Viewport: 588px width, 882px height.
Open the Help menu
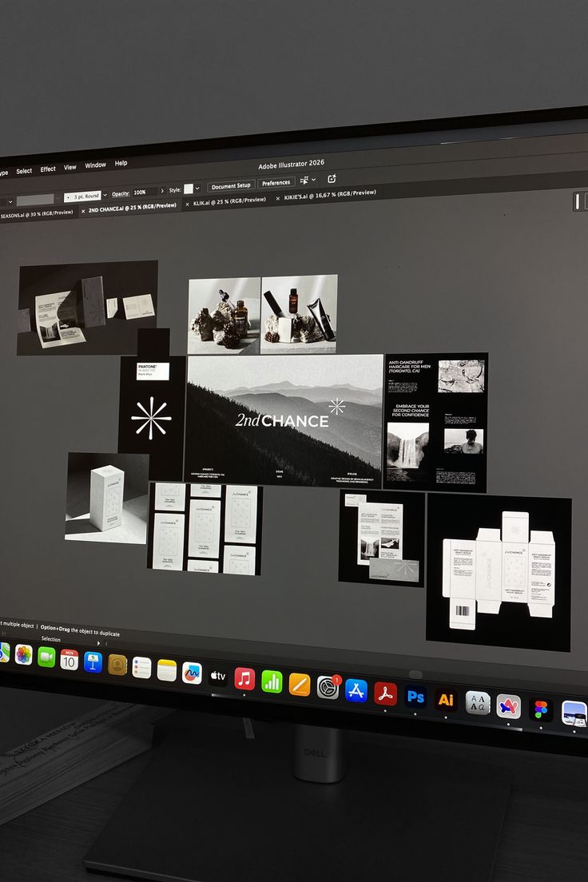[x=121, y=163]
